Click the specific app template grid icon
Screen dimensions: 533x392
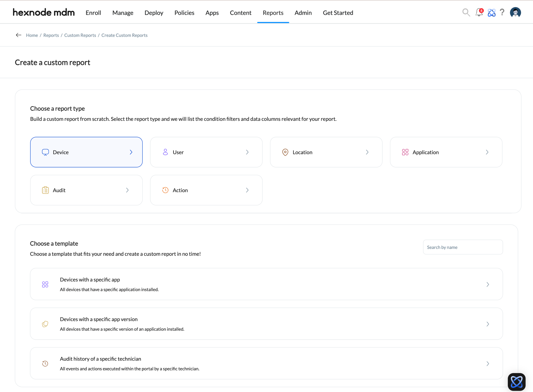[x=45, y=284]
